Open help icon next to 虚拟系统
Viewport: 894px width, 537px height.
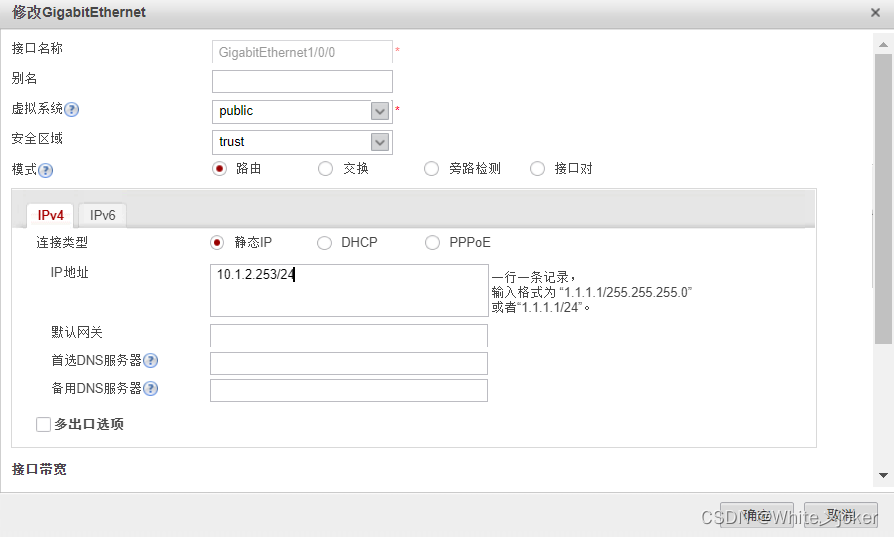pyautogui.click(x=71, y=109)
